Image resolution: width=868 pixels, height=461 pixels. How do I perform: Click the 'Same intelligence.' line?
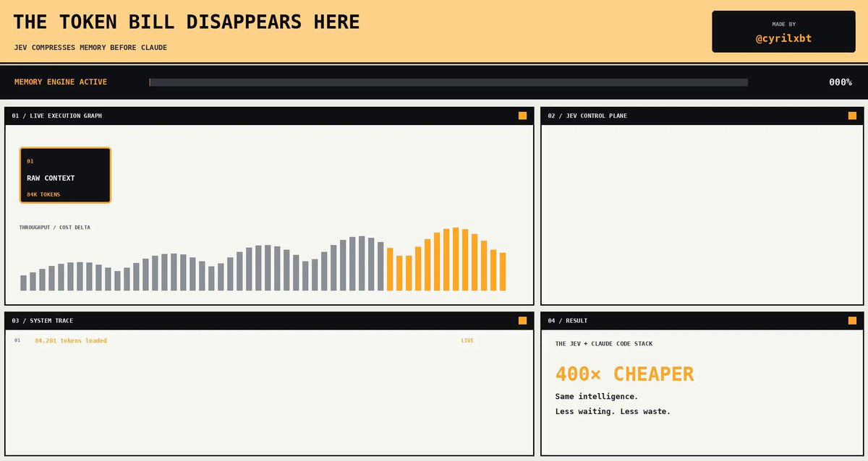click(597, 397)
